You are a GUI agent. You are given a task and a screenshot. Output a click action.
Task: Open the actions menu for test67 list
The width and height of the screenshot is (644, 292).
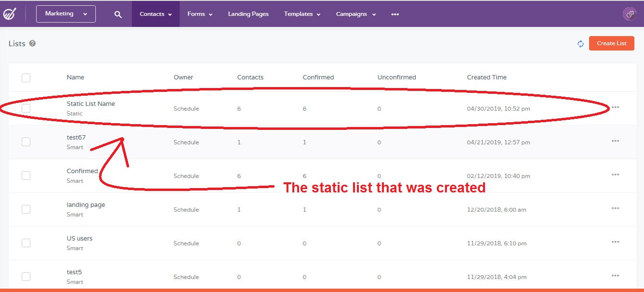615,141
